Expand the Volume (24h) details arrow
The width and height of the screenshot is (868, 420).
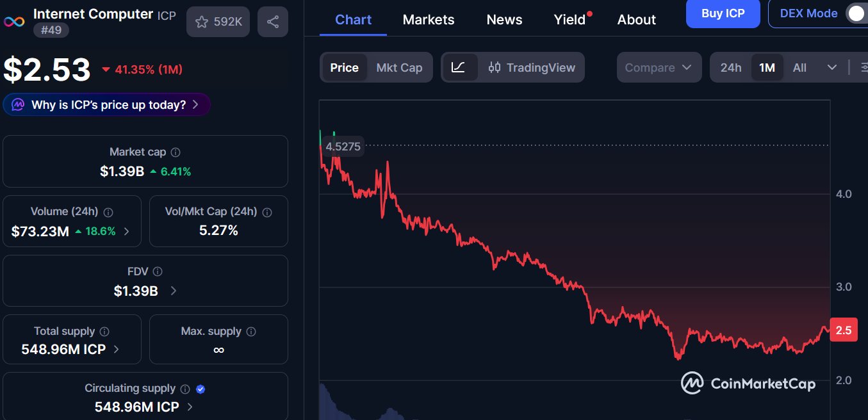(126, 232)
